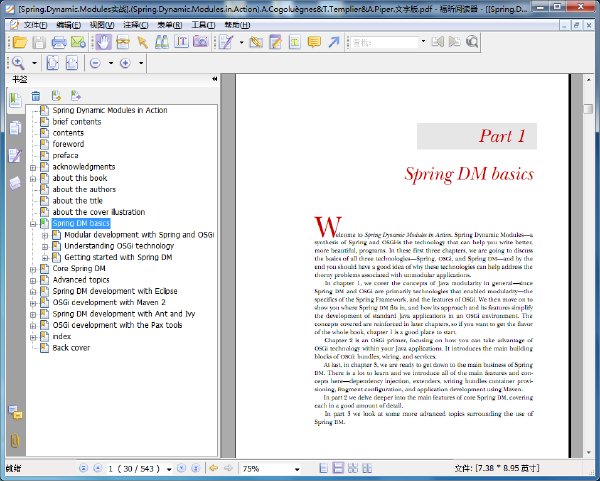This screenshot has height=481, width=600.
Task: Select the Hand tool
Action: (103, 42)
